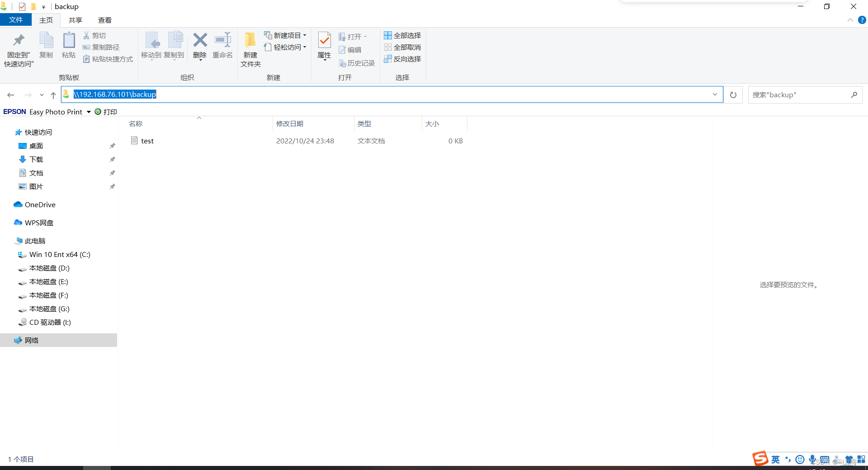Viewport: 868px width, 470px height.
Task: Click Paste shortcut in ribbon
Action: [x=108, y=59]
